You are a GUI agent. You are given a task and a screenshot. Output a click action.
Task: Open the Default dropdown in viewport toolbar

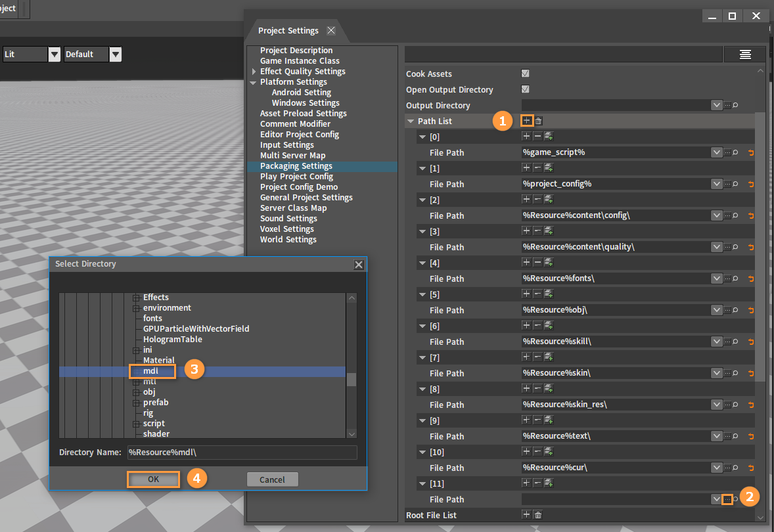click(x=116, y=55)
